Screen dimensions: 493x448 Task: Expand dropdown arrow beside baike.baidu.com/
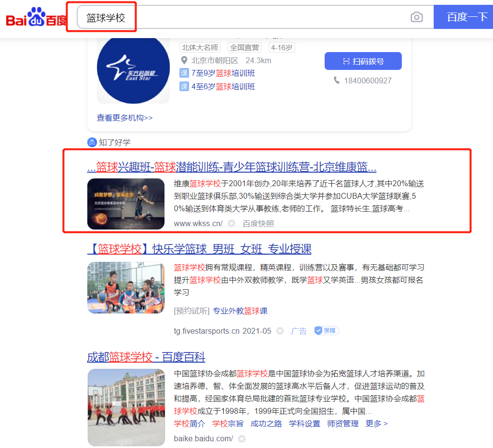(242, 438)
